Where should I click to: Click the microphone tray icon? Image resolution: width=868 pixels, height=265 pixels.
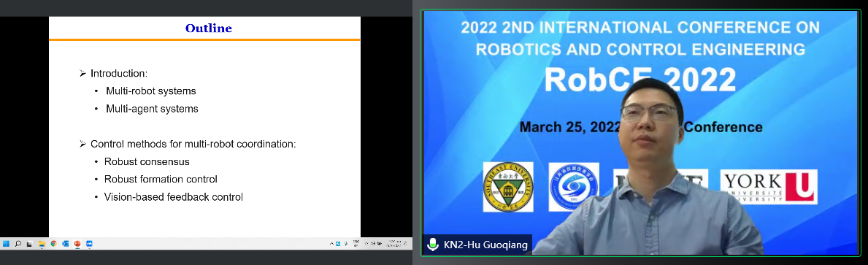(346, 243)
